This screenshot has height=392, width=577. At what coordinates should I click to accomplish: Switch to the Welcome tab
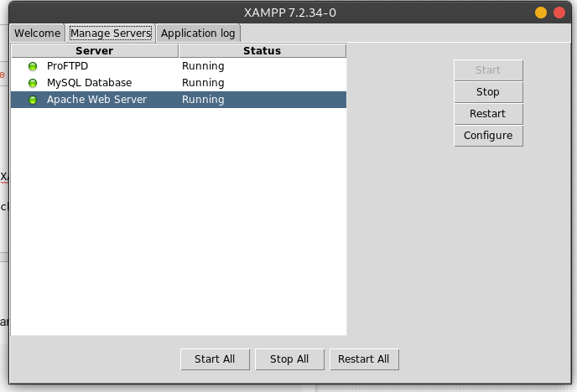(x=38, y=33)
